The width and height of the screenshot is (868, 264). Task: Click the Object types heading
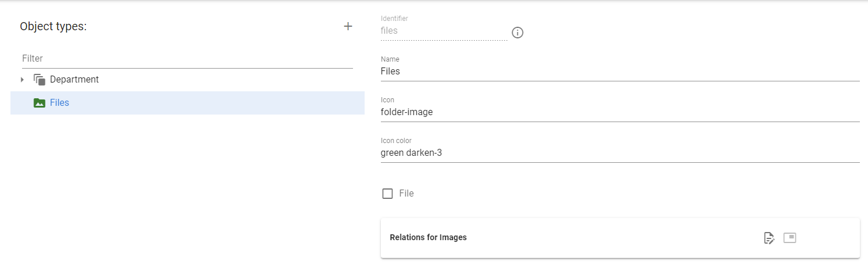(53, 27)
